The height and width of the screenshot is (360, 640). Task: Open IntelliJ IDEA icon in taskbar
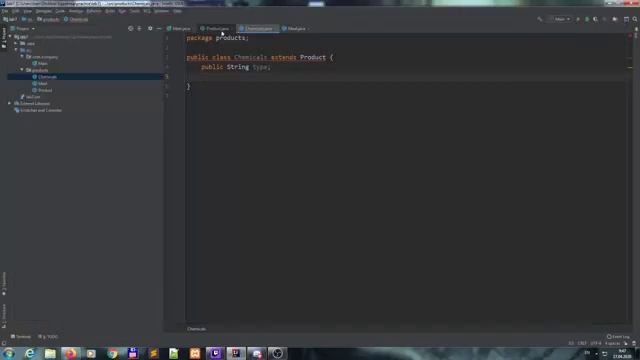point(236,353)
